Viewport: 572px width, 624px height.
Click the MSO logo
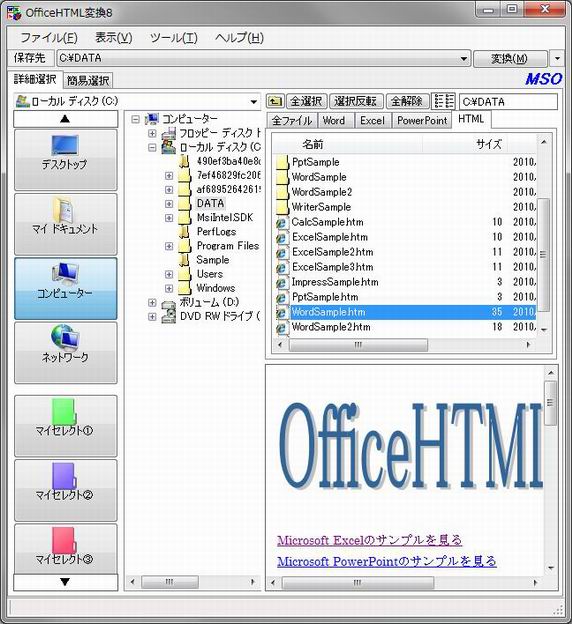543,79
